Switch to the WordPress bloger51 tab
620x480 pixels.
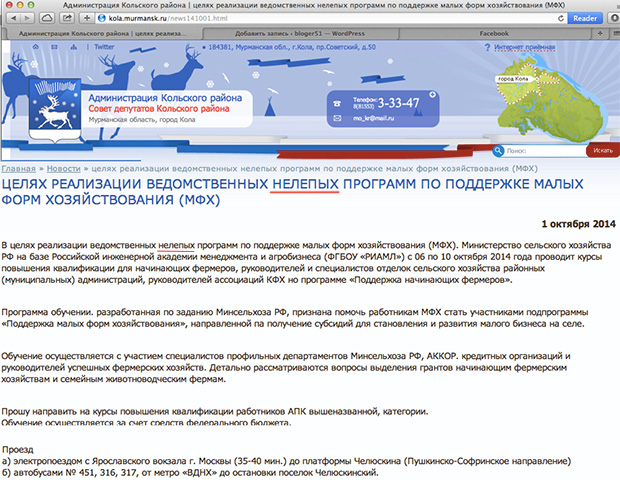pyautogui.click(x=284, y=33)
